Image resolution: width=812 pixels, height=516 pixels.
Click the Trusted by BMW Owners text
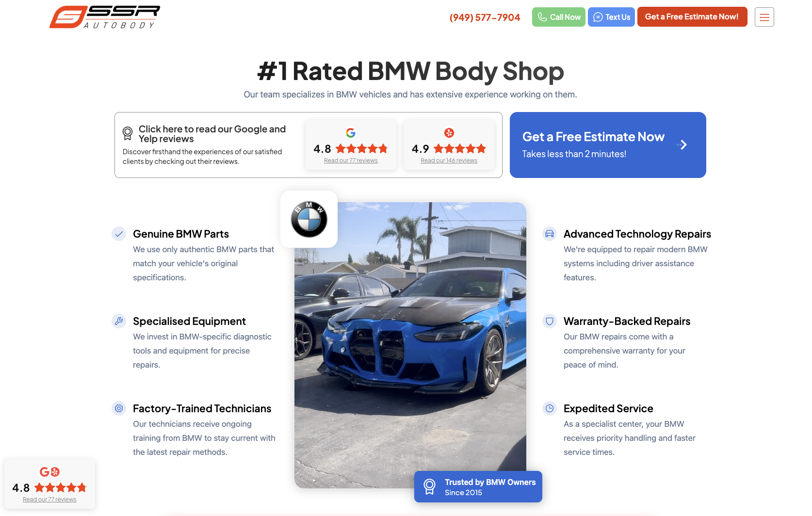[x=490, y=482]
